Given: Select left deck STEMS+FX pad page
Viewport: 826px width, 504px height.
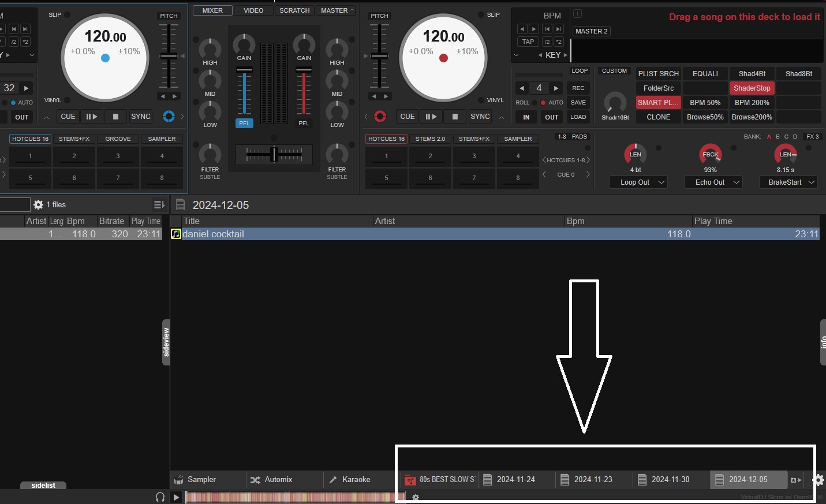Looking at the screenshot, I should point(74,139).
